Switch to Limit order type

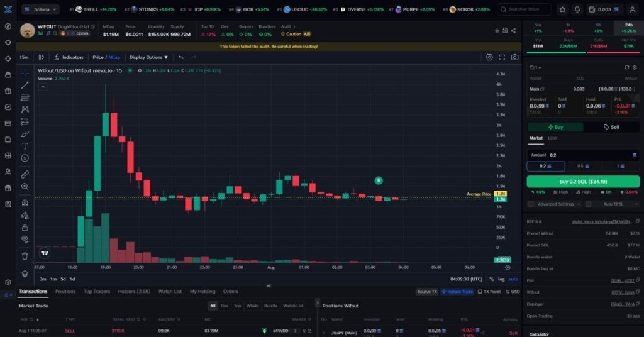click(x=553, y=138)
